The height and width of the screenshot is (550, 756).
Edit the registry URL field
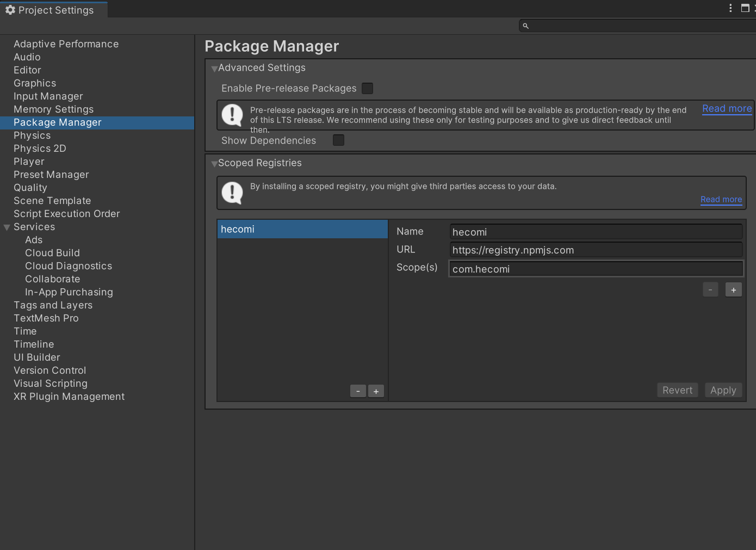[596, 250]
